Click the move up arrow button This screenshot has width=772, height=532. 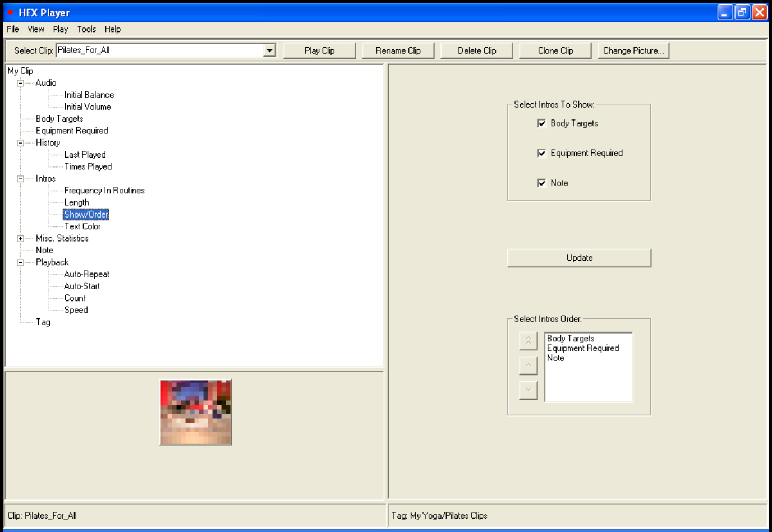click(528, 366)
